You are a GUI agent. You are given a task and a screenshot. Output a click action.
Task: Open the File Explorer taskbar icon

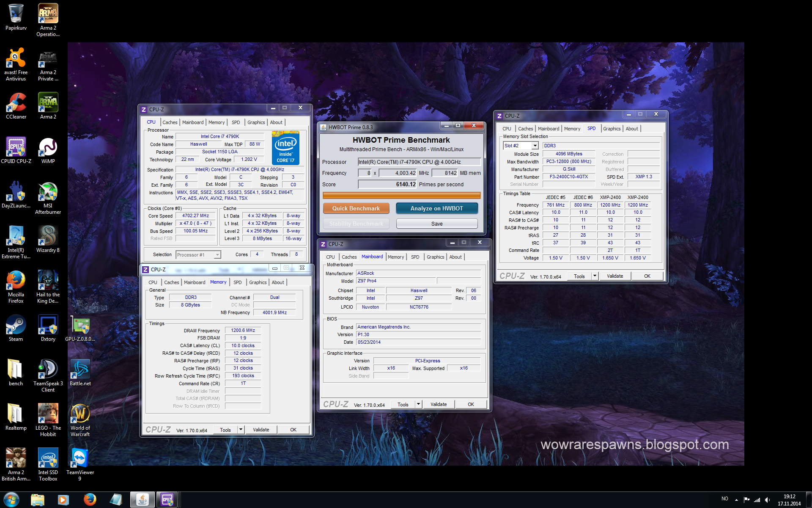[38, 500]
